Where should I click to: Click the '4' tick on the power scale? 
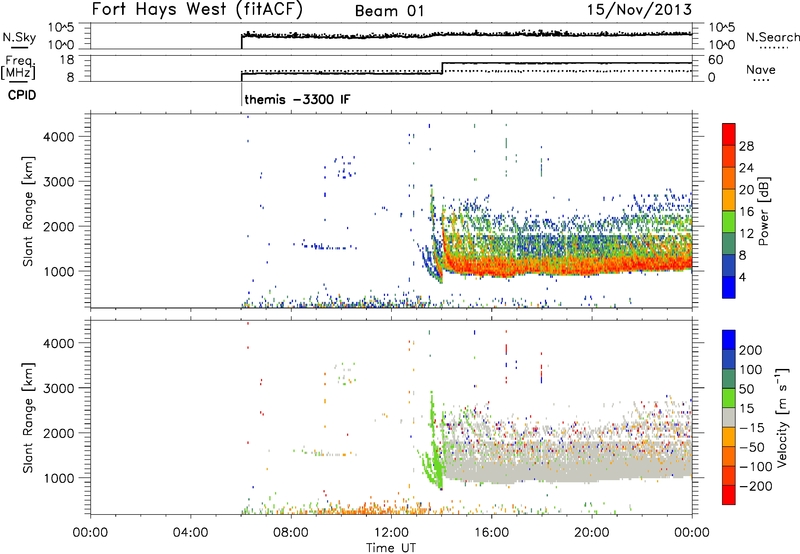[x=742, y=277]
